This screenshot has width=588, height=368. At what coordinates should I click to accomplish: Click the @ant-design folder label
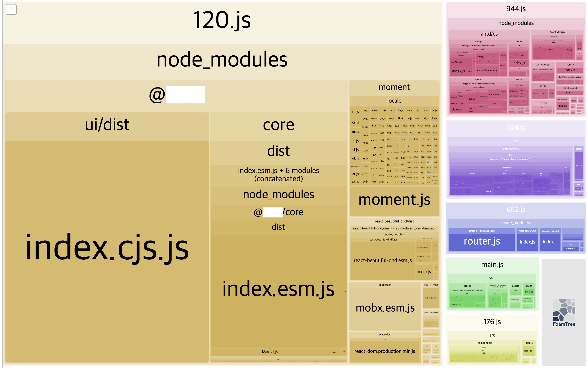(x=557, y=32)
